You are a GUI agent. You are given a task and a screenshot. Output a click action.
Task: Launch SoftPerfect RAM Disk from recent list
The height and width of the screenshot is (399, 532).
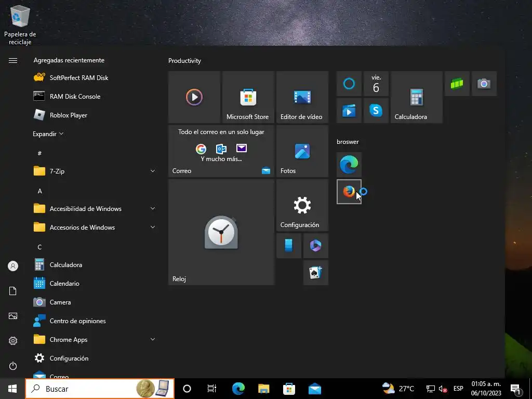click(x=95, y=78)
